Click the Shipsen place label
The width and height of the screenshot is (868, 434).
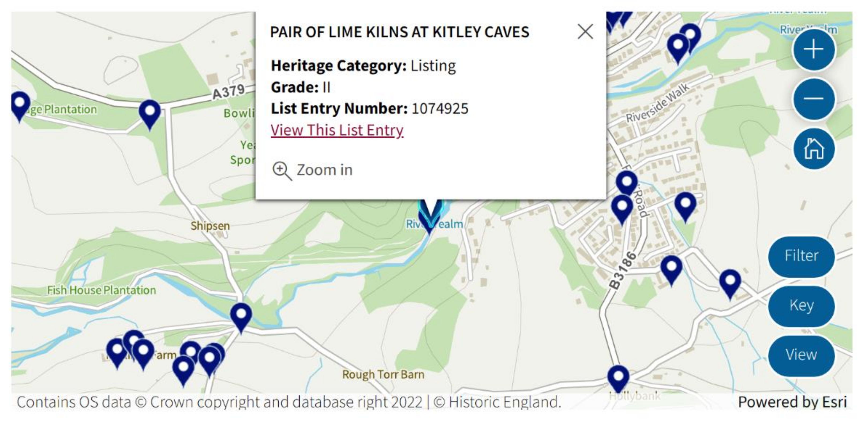pos(210,226)
